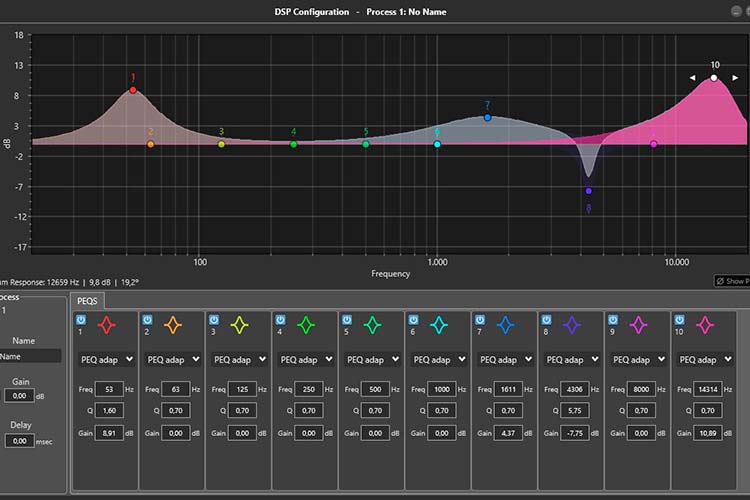
Task: Open filter type dropdown of PEQ 5
Action: 373,359
